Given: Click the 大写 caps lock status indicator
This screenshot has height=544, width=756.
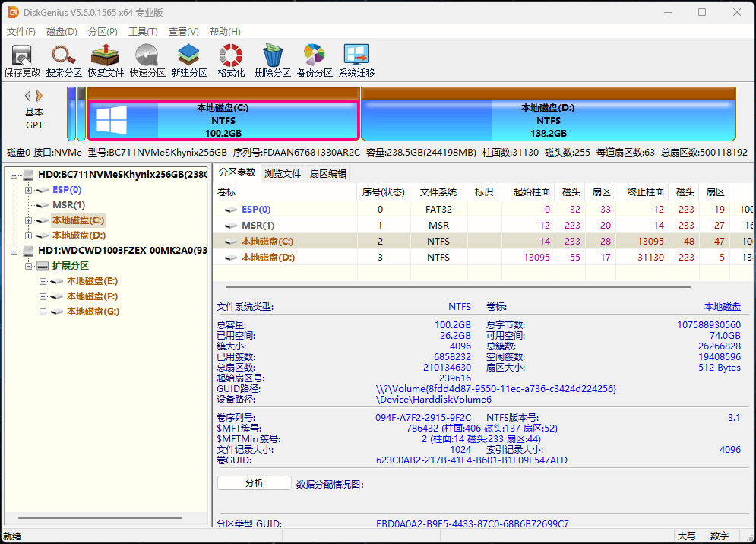Looking at the screenshot, I should [x=687, y=536].
